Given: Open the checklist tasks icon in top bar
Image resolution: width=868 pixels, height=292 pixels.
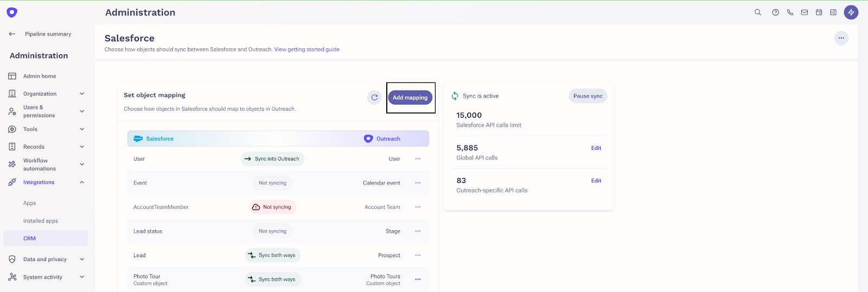Looking at the screenshot, I should click(x=833, y=12).
